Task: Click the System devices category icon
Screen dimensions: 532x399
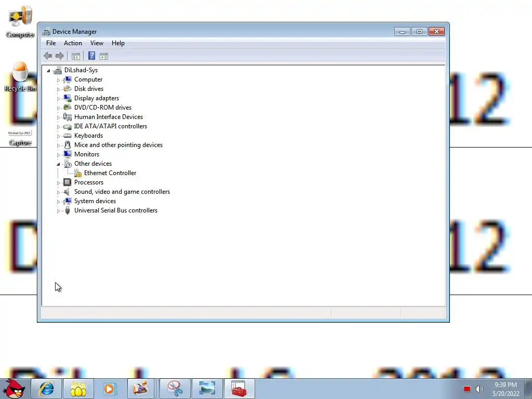Action: (x=68, y=201)
